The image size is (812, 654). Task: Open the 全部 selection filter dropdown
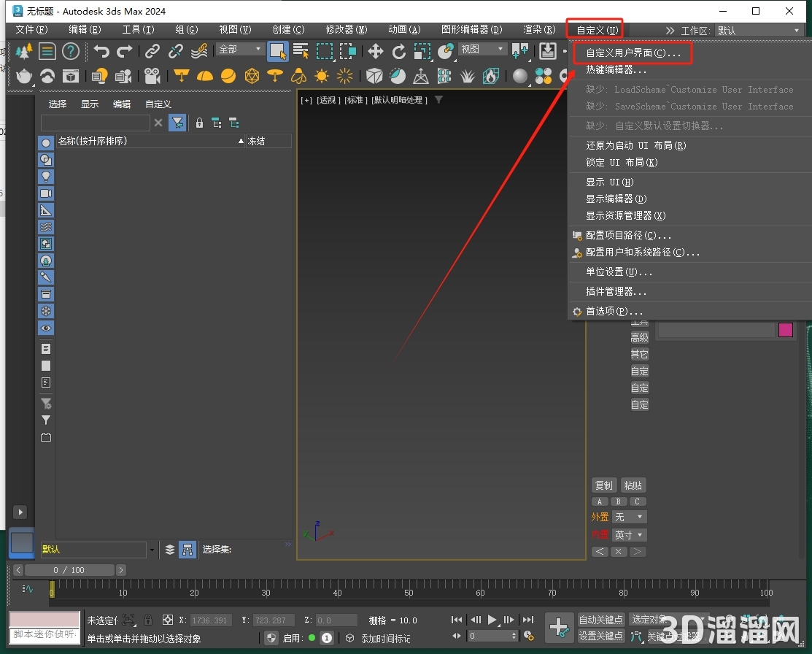239,49
